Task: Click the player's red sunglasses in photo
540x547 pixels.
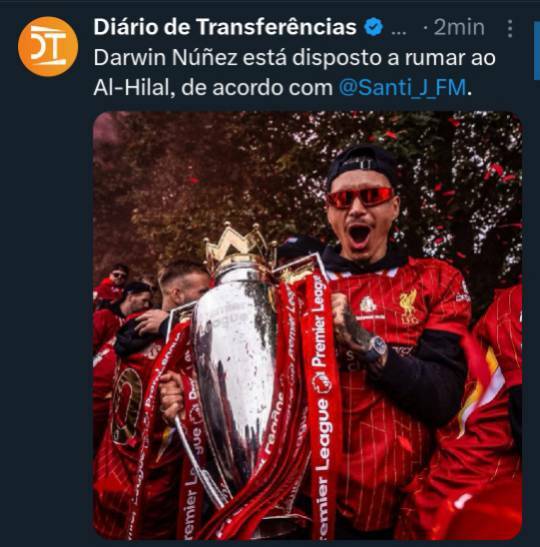Action: coord(360,197)
